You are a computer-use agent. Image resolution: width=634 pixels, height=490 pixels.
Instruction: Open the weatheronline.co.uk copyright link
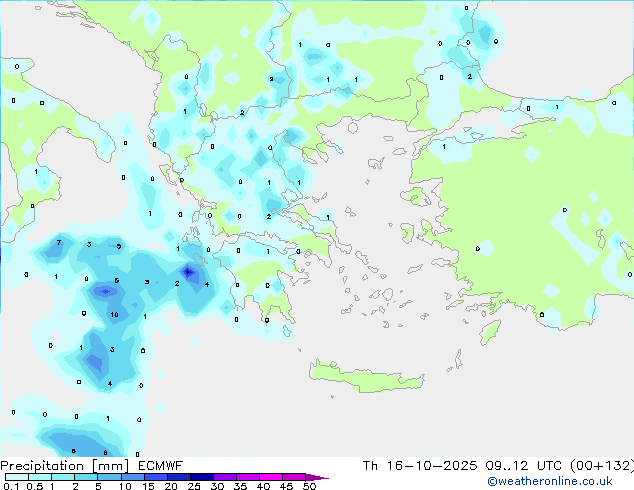(x=550, y=481)
